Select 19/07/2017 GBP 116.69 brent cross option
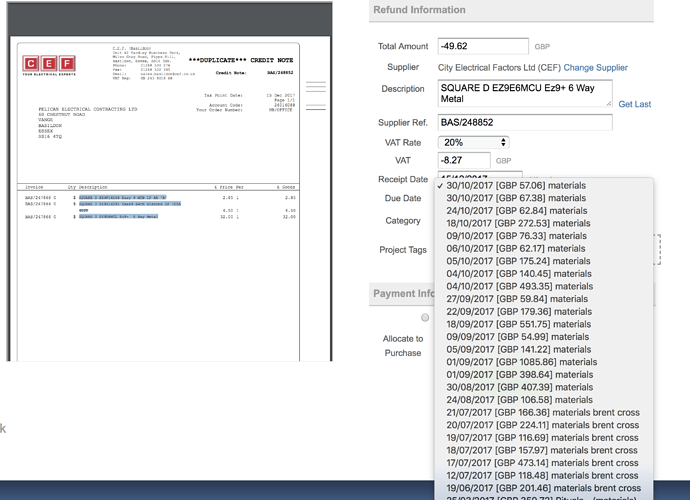 (x=543, y=438)
